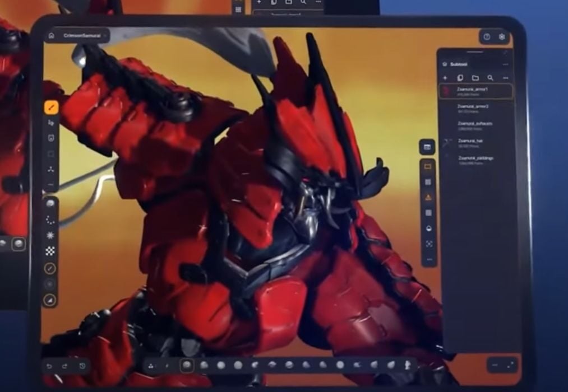568x392 pixels.
Task: Open the Settings gear icon
Action: 502,36
